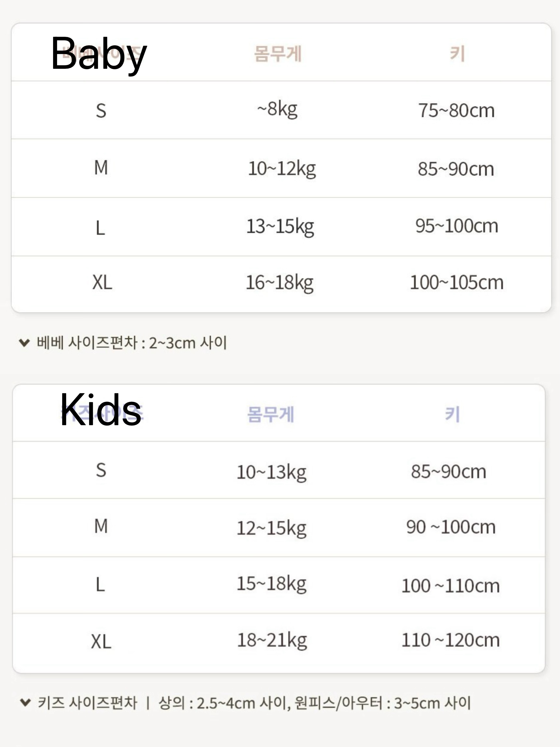Click the 100~105cm height cell
This screenshot has height=747, width=560.
coord(457,282)
